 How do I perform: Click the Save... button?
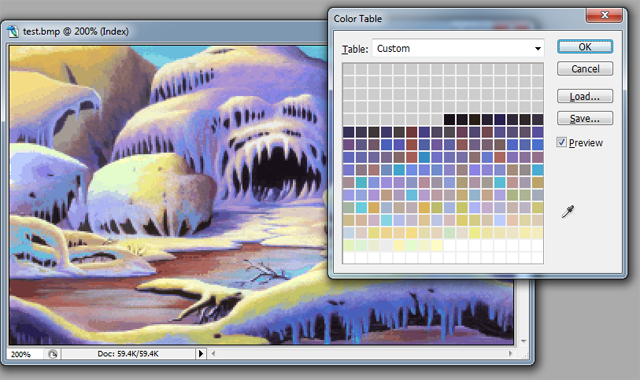(x=585, y=119)
